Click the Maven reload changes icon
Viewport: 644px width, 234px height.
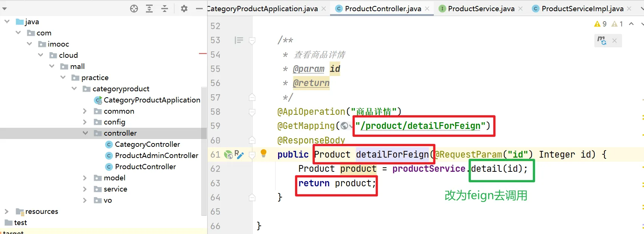601,40
